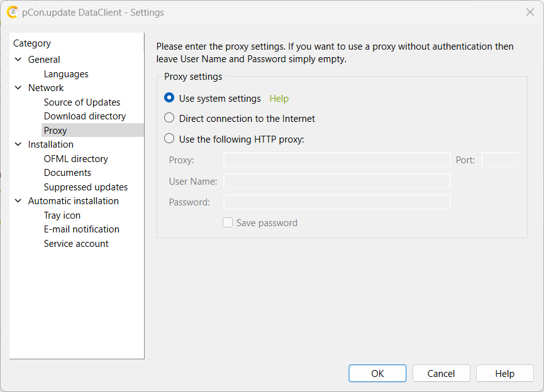Open Source of Updates settings
This screenshot has width=544, height=392.
click(82, 102)
